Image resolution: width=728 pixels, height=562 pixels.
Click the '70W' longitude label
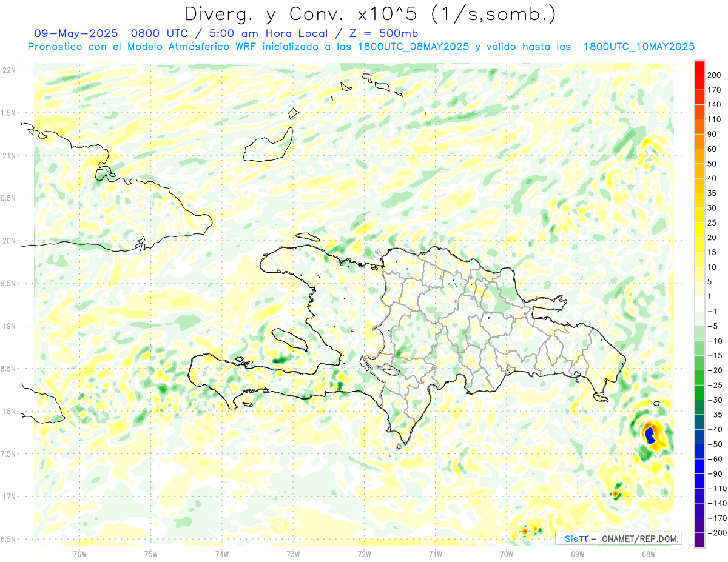tap(507, 554)
